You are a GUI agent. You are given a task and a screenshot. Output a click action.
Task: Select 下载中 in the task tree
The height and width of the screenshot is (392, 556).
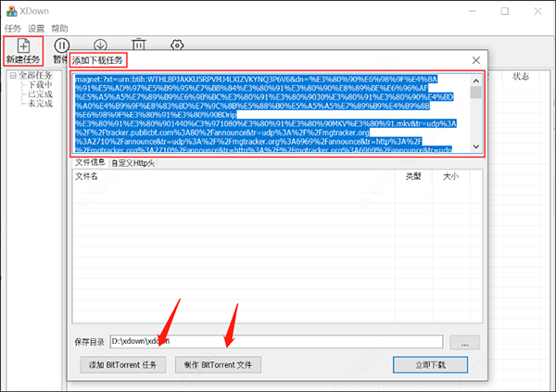coord(40,84)
